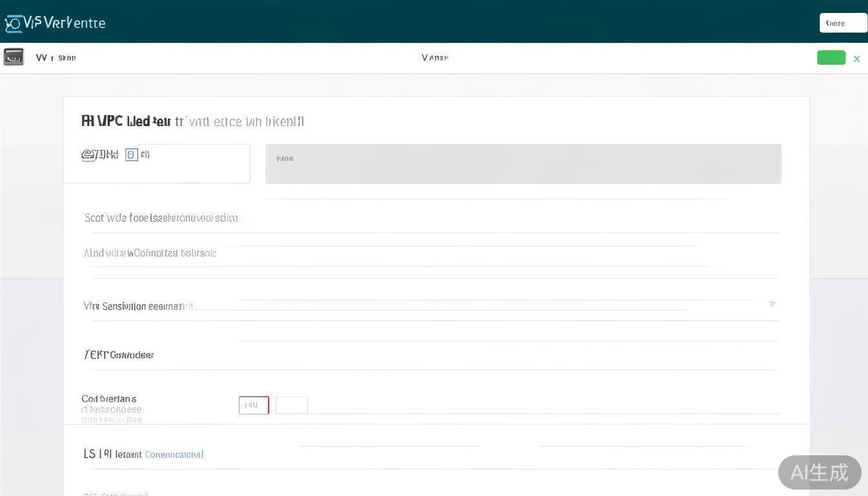Image resolution: width=868 pixels, height=496 pixels.
Task: Click the 'And wda Connpted' row field
Action: (150, 253)
